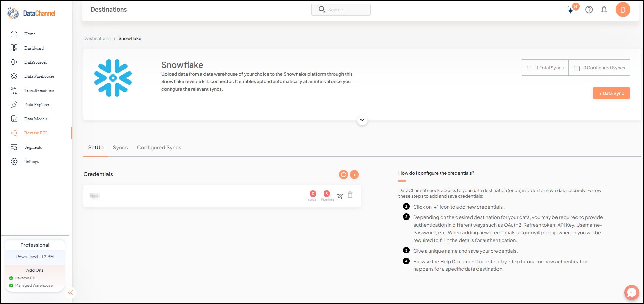Click the Add Ons label
This screenshot has width=644, height=304.
click(35, 270)
